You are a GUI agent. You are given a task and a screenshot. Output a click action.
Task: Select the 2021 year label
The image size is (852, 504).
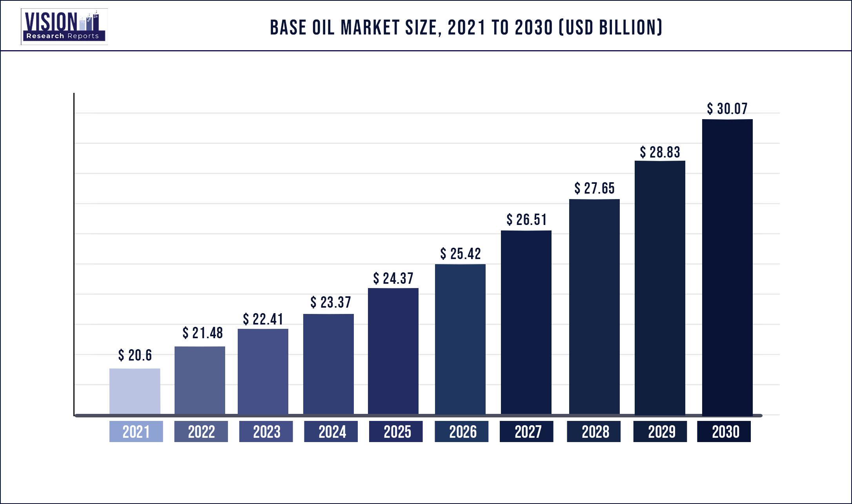click(136, 431)
